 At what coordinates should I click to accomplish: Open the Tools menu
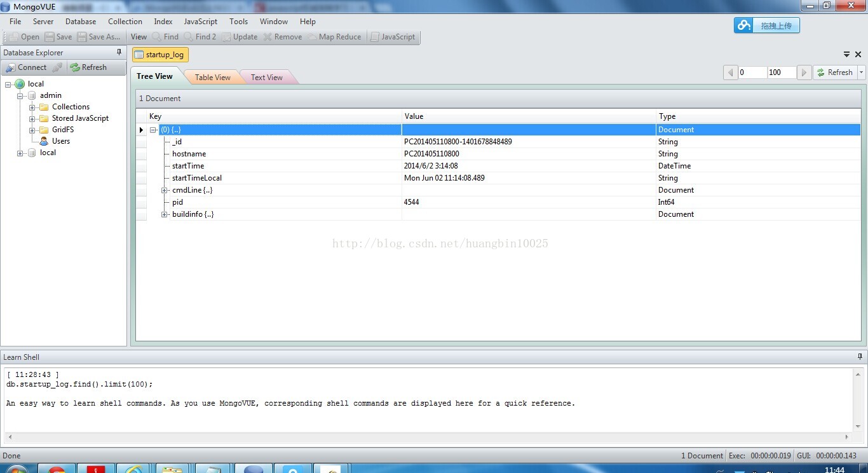tap(238, 22)
